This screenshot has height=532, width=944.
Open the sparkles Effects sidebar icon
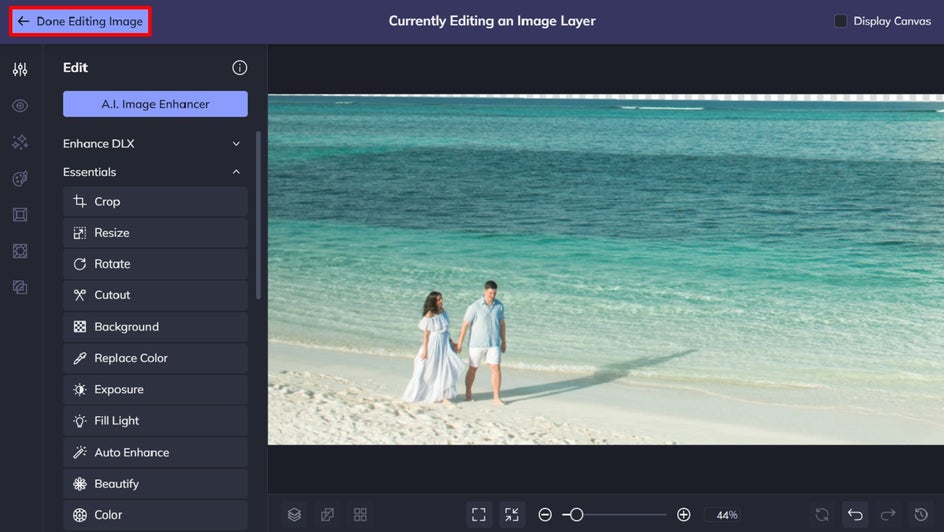(x=20, y=142)
